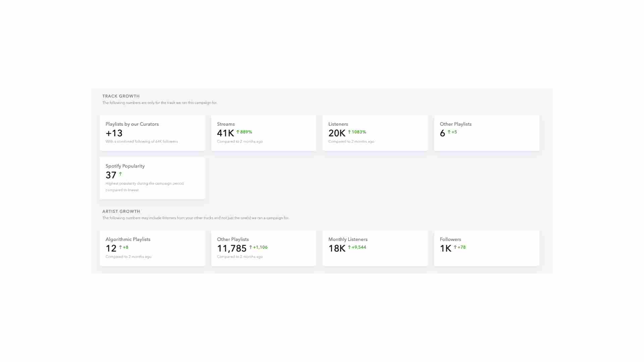Click the green arrow beside Other Playlists +5
The height and width of the screenshot is (362, 644).
click(x=449, y=132)
